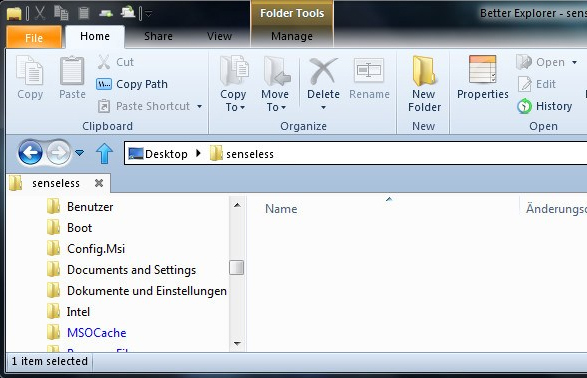Go back with the blue Back arrow
The width and height of the screenshot is (587, 378).
point(30,152)
